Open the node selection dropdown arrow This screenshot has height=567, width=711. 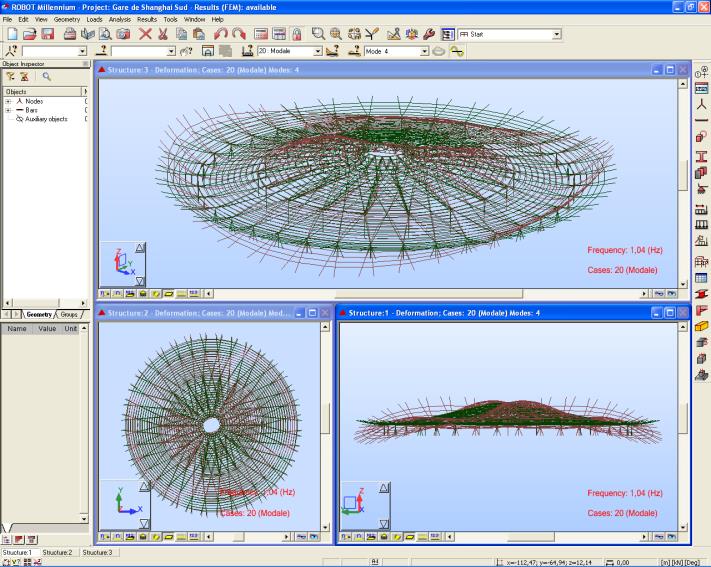tap(83, 51)
